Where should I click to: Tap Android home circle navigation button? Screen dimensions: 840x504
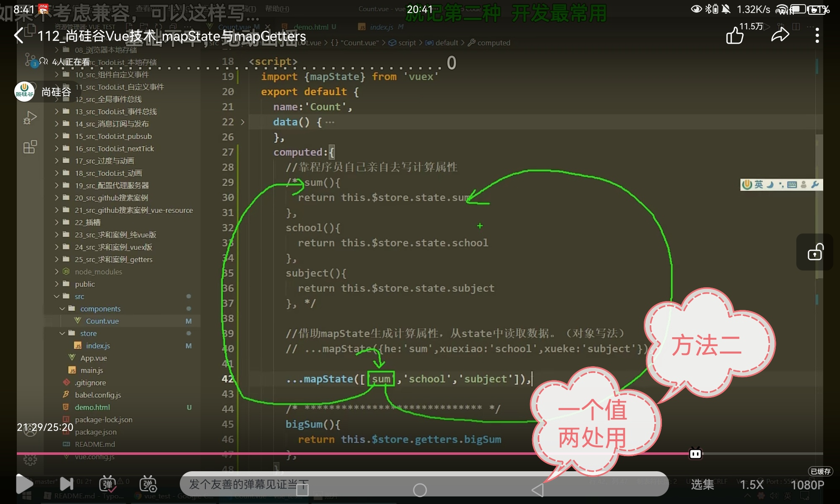pyautogui.click(x=420, y=490)
